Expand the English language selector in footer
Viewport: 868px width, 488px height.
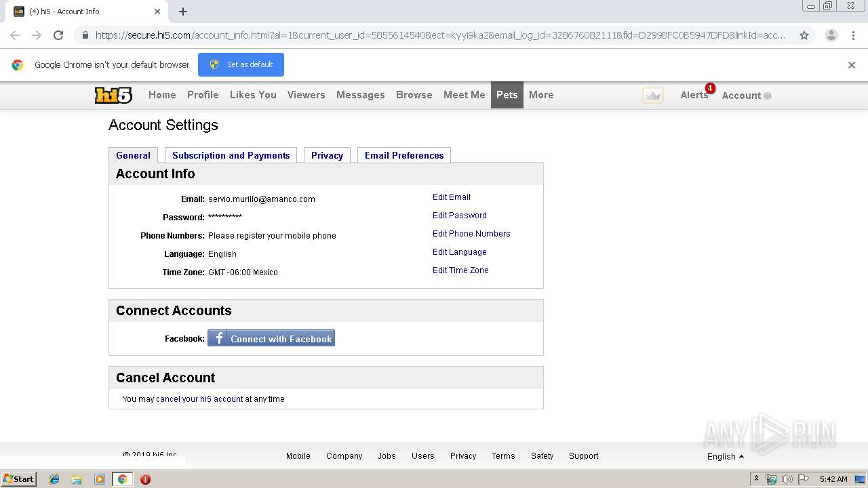point(726,457)
